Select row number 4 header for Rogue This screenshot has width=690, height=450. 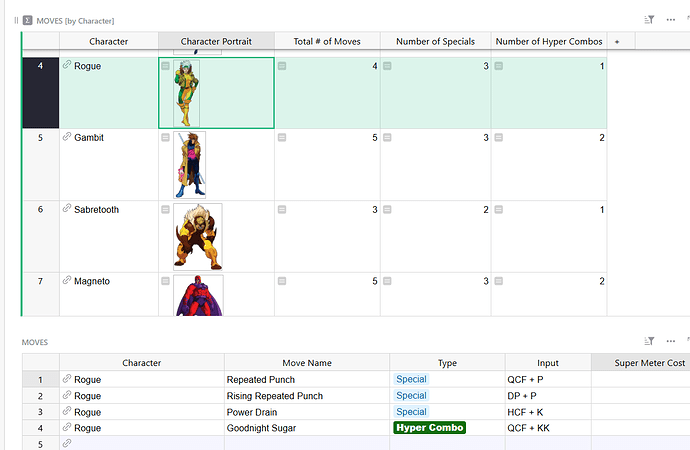[x=40, y=93]
